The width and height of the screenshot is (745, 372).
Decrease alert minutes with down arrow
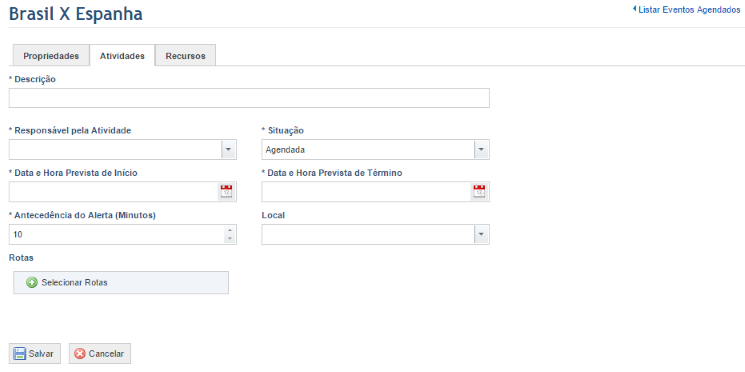(x=230, y=238)
